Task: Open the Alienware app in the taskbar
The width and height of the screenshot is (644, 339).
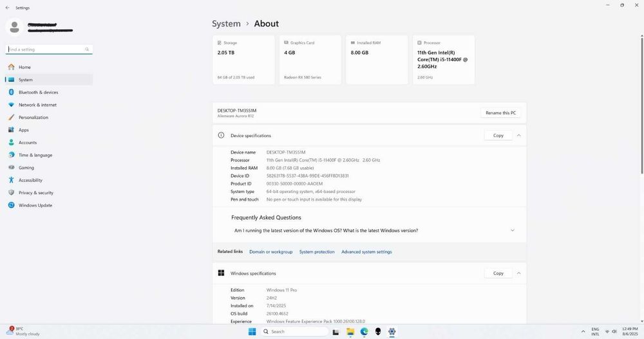Action: point(378,332)
